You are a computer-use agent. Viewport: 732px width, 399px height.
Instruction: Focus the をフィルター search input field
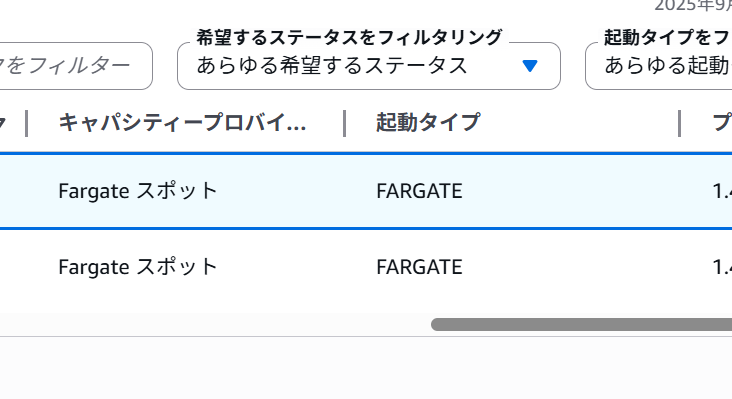coord(76,66)
